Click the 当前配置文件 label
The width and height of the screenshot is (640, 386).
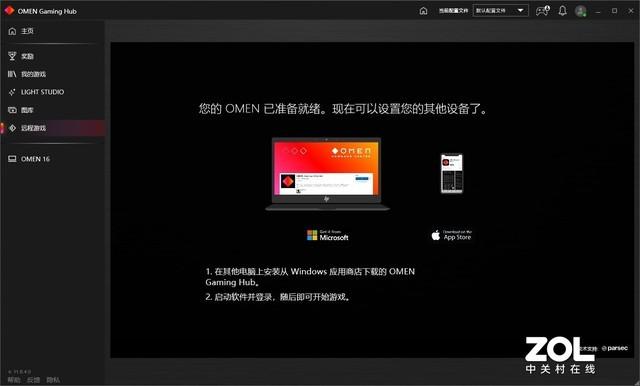[453, 11]
